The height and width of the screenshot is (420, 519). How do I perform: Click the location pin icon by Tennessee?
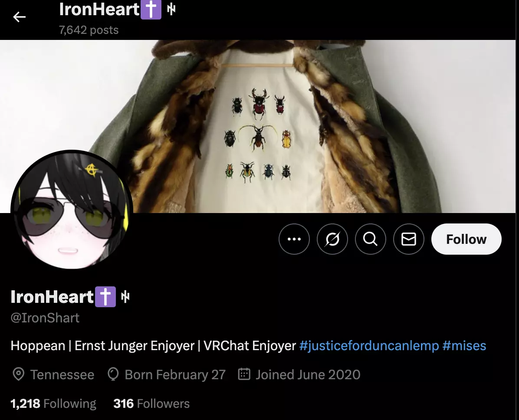[19, 374]
